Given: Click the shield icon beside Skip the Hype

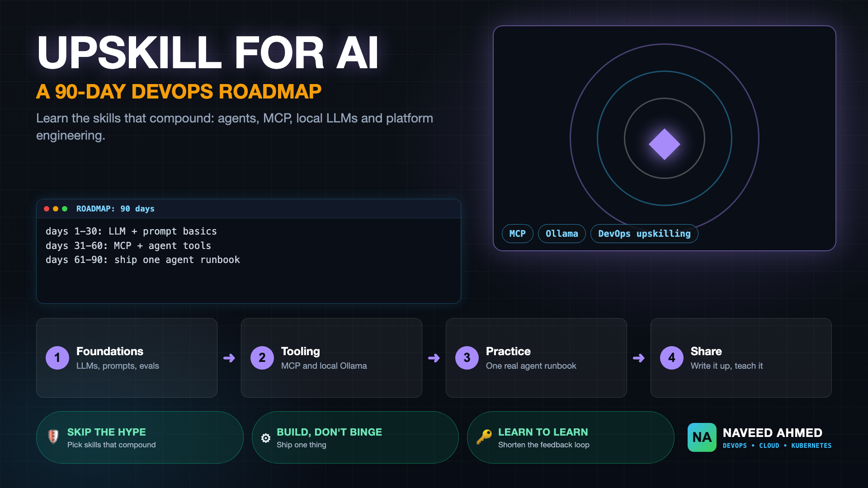Looking at the screenshot, I should (53, 437).
